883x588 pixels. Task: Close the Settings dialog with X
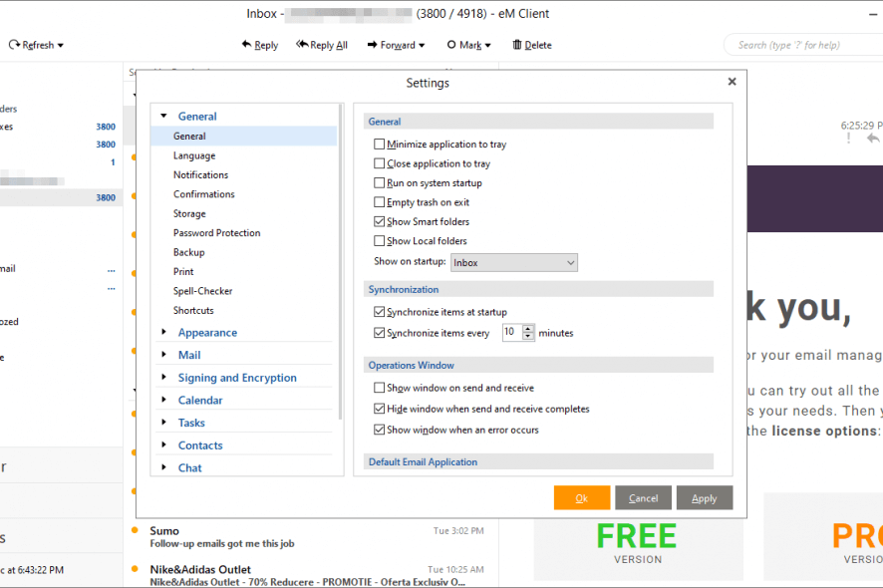[733, 82]
